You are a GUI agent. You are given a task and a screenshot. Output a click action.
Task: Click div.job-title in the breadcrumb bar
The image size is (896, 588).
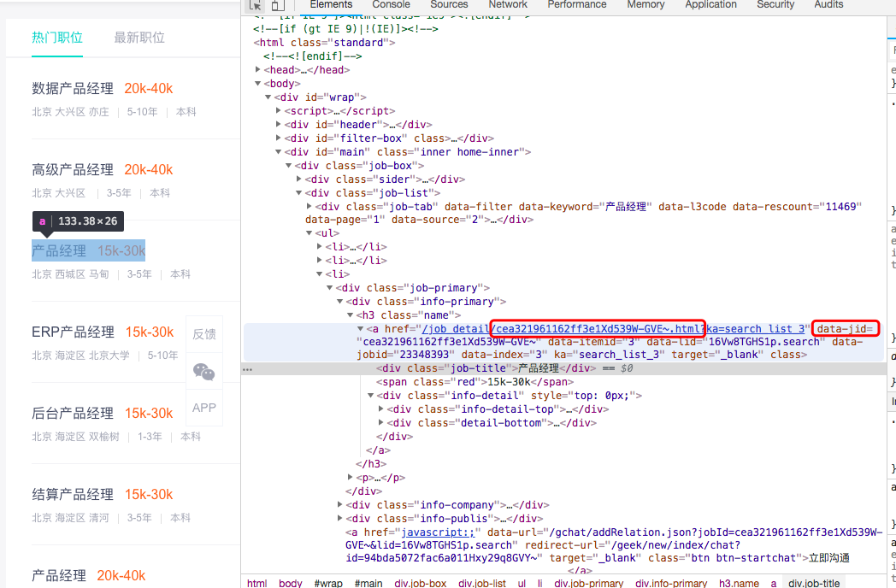814,583
